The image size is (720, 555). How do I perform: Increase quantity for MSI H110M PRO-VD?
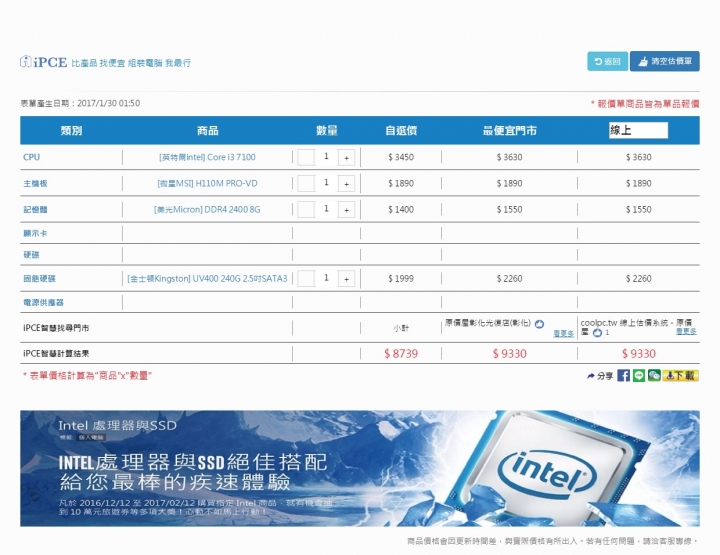[x=346, y=184]
